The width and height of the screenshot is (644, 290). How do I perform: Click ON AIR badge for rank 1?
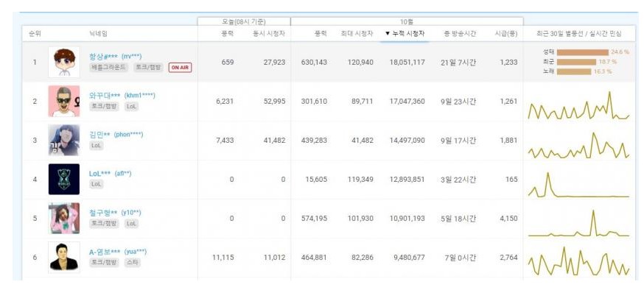click(180, 68)
